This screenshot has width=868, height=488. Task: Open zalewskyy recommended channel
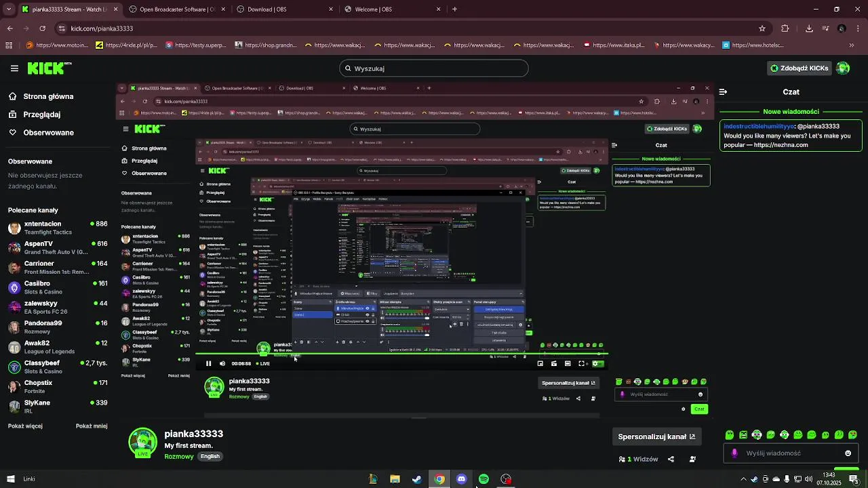[x=58, y=307]
